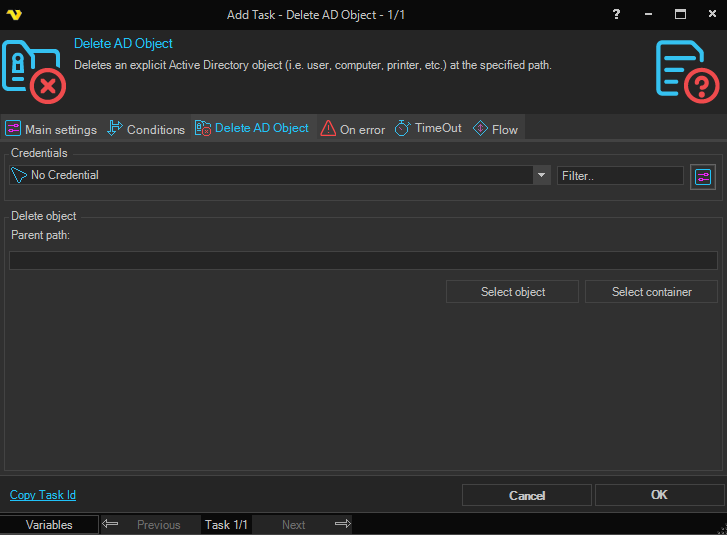Click into the Parent path field

click(x=363, y=260)
